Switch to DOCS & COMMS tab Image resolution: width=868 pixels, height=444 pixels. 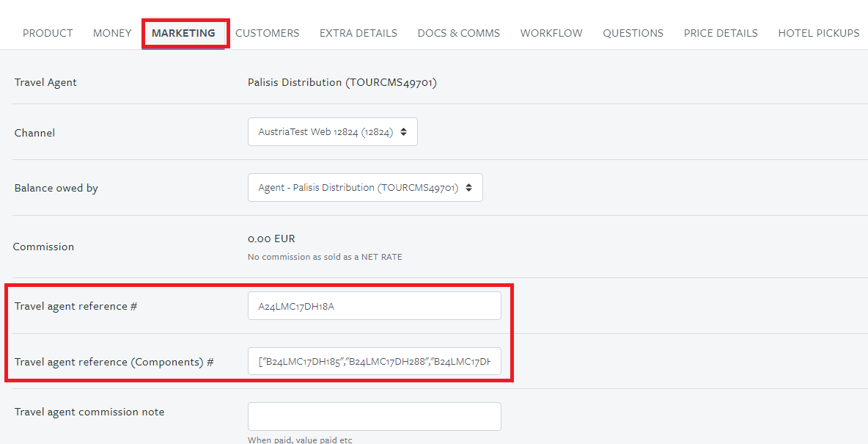[458, 33]
